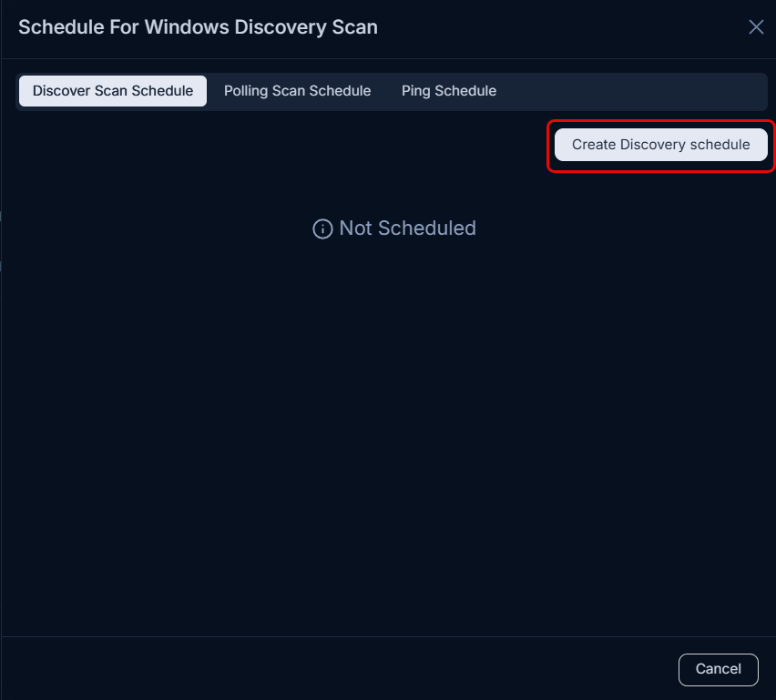
Task: Click the 'Schedule For Windows Discovery Scan' title
Action: (198, 27)
